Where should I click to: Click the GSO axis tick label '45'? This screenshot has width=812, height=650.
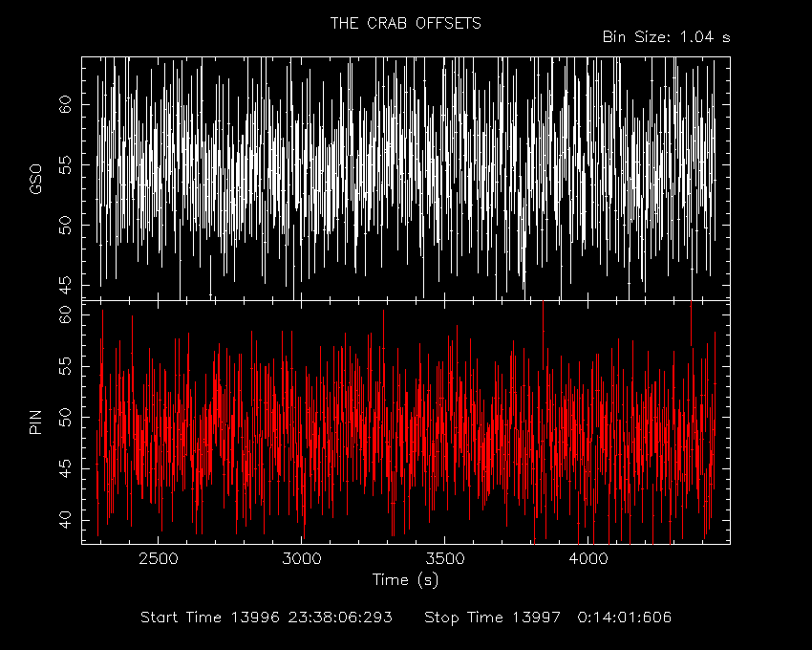click(65, 285)
